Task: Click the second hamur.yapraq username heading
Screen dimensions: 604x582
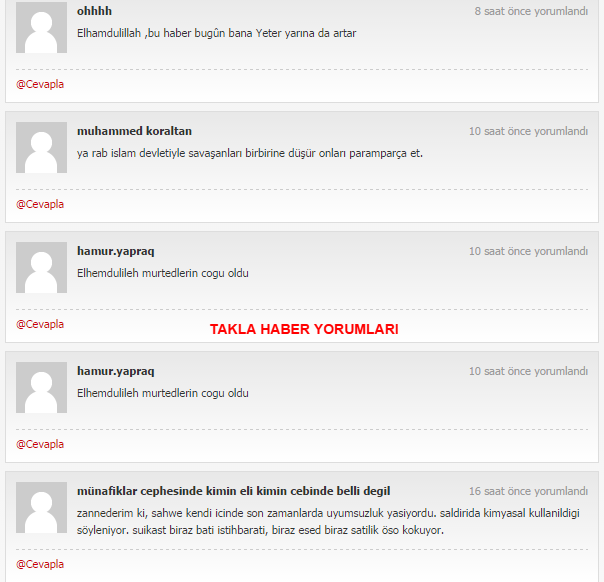Action: click(x=116, y=371)
